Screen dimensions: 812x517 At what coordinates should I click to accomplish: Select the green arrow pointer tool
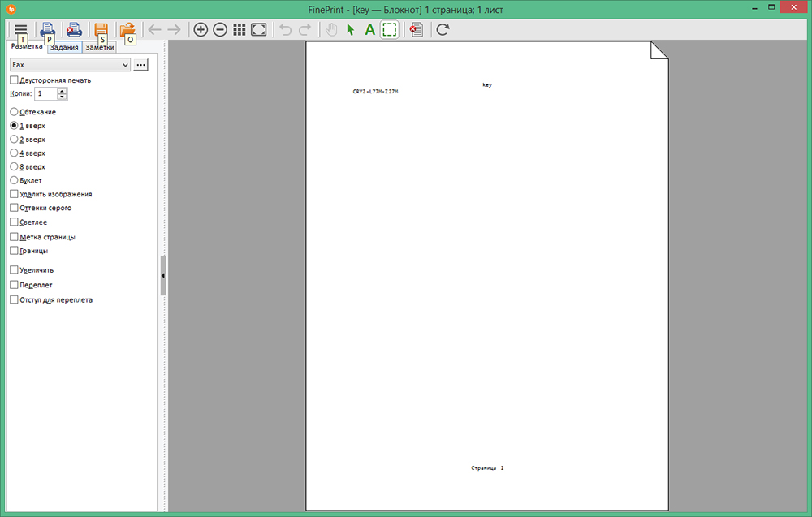click(351, 30)
